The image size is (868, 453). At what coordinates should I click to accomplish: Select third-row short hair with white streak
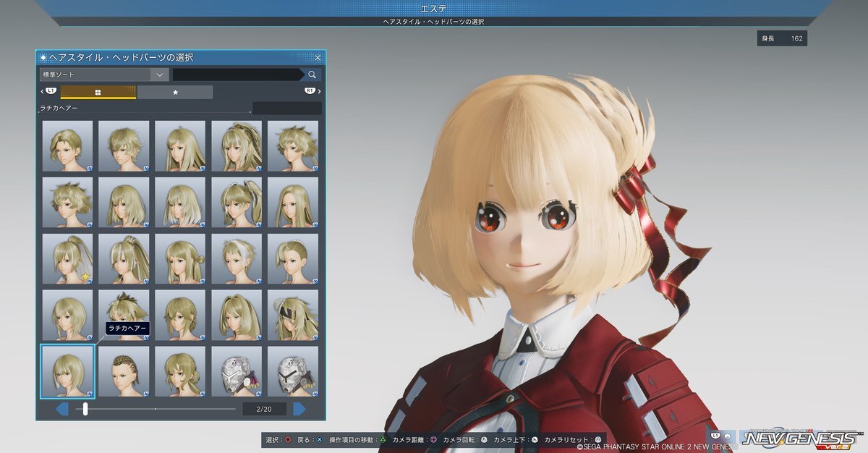(x=237, y=259)
